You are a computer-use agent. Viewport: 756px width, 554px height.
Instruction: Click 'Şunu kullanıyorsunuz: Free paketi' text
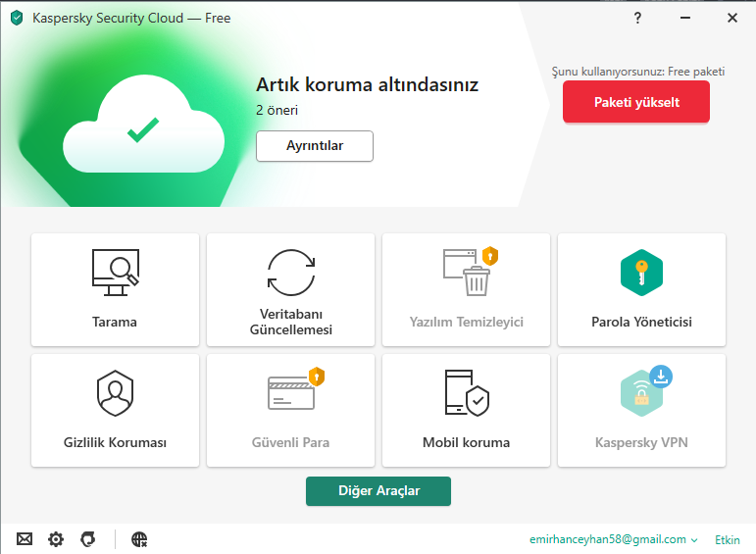[638, 72]
